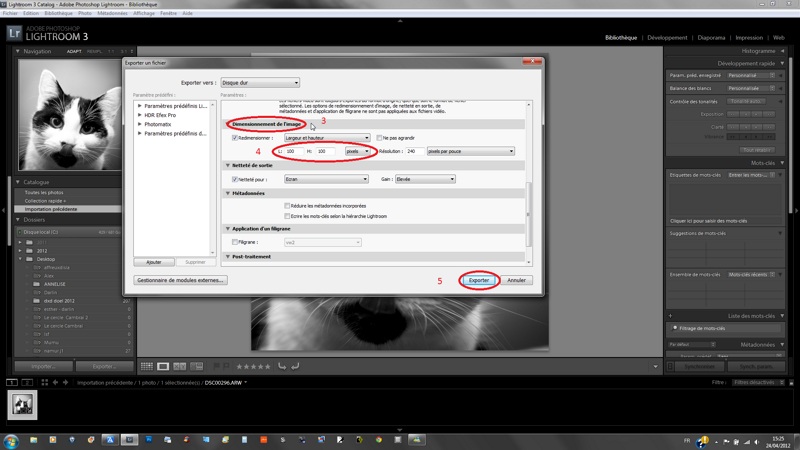Open Photoshop from the taskbar
This screenshot has height=450, width=800.
click(x=148, y=440)
